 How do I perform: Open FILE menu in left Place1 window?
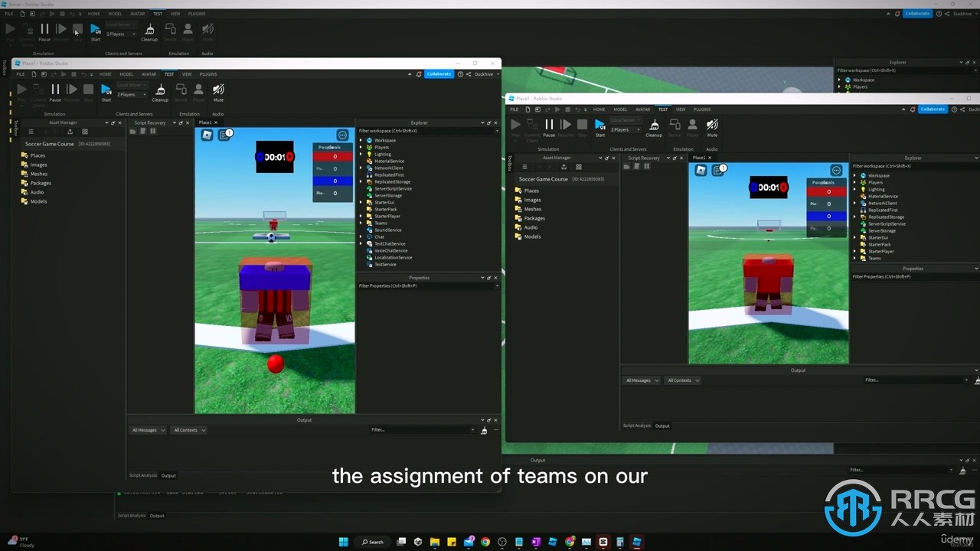point(21,74)
